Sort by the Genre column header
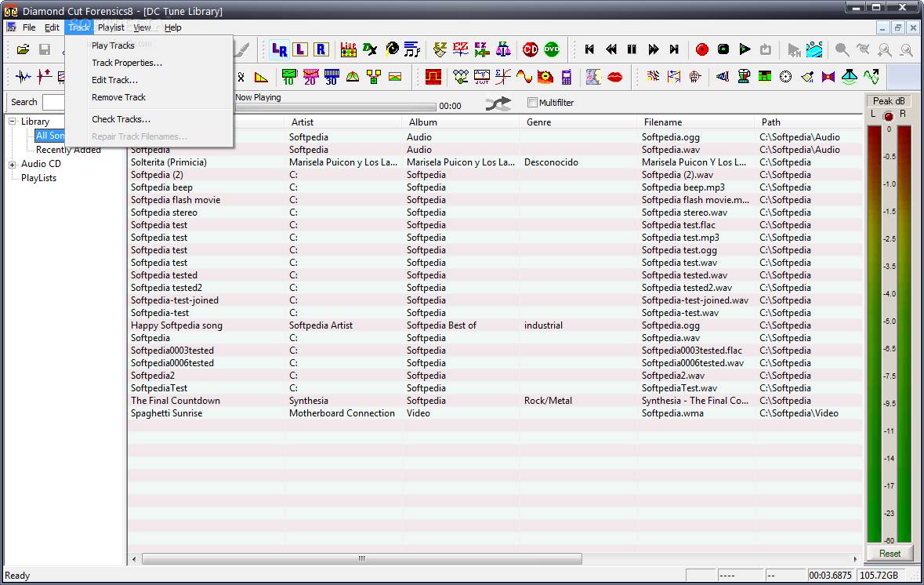Viewport: 924px width, 585px height. click(x=578, y=122)
